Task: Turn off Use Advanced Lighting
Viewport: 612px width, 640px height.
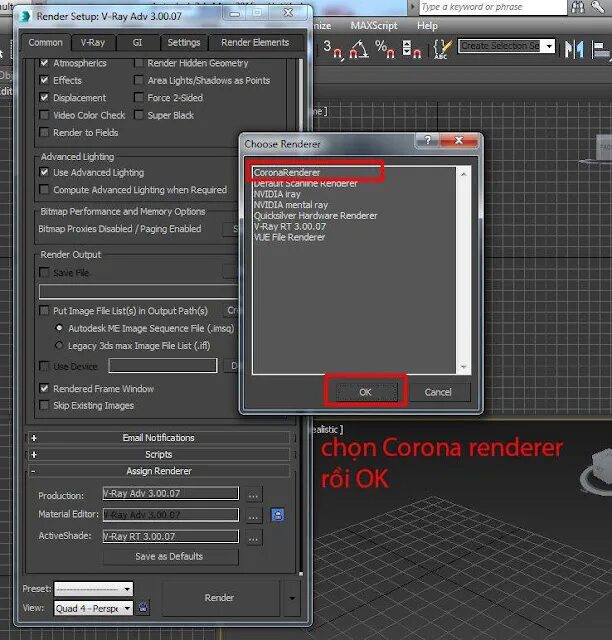Action: (45, 172)
